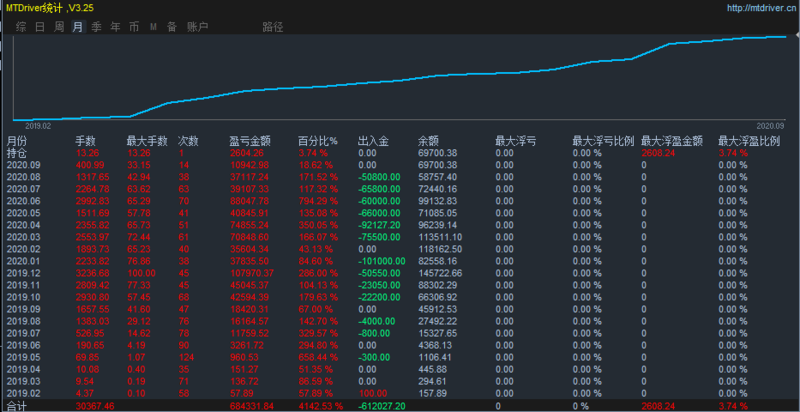Open the M tab
The width and height of the screenshot is (800, 412).
pyautogui.click(x=153, y=27)
